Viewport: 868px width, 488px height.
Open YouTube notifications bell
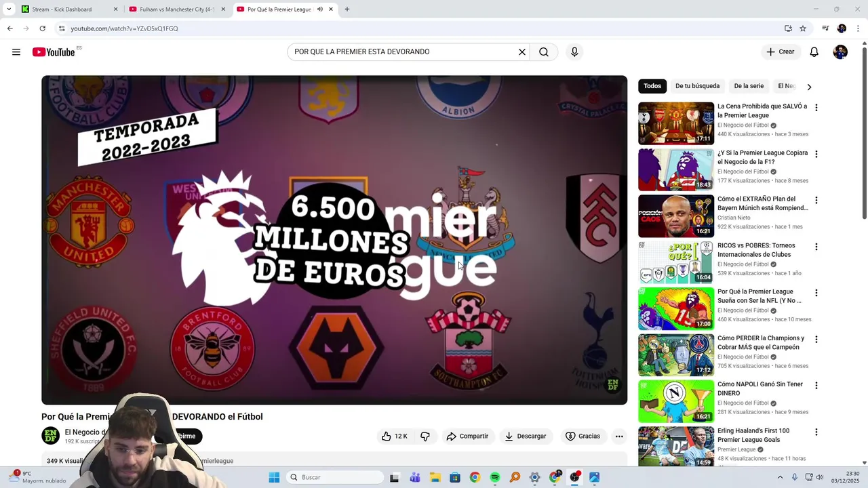click(x=814, y=52)
